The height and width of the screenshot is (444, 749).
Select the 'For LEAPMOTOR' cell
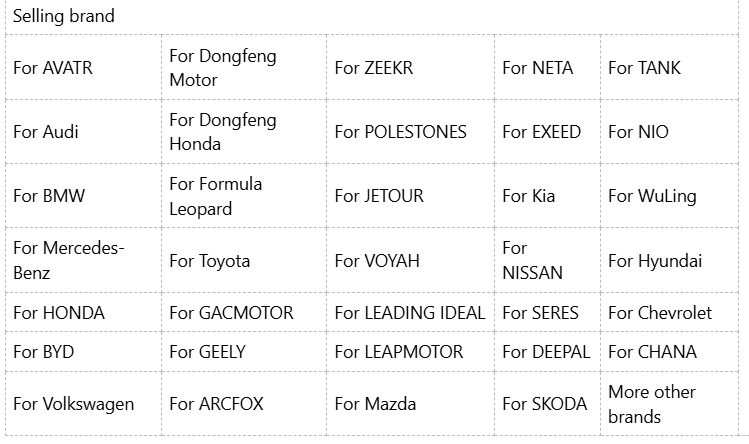399,352
